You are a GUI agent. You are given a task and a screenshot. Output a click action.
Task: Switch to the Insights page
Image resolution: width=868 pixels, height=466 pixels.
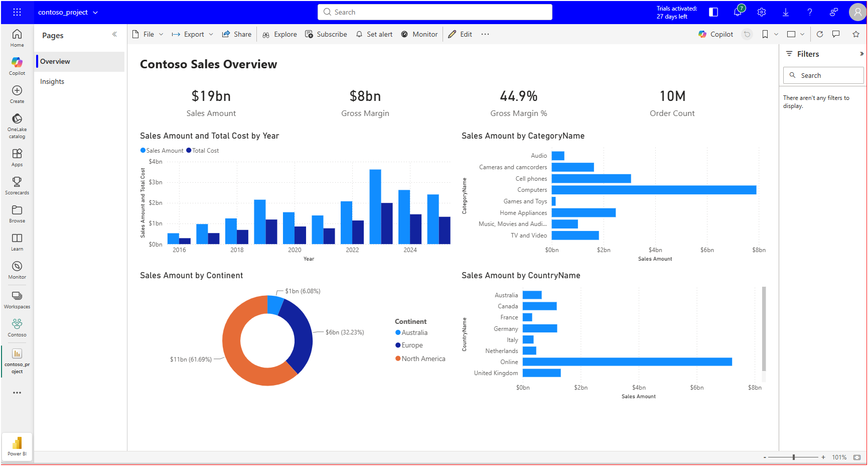click(x=80, y=82)
